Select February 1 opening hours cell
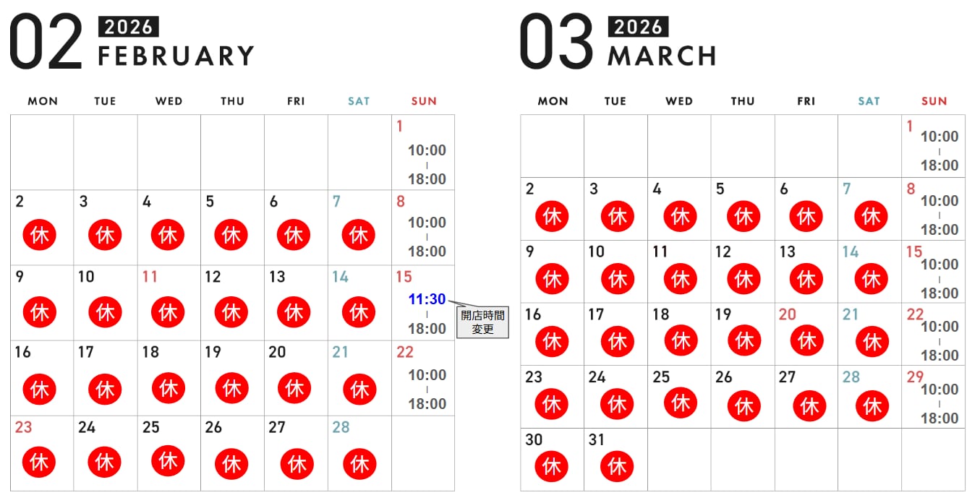The height and width of the screenshot is (503, 980). pyautogui.click(x=427, y=165)
